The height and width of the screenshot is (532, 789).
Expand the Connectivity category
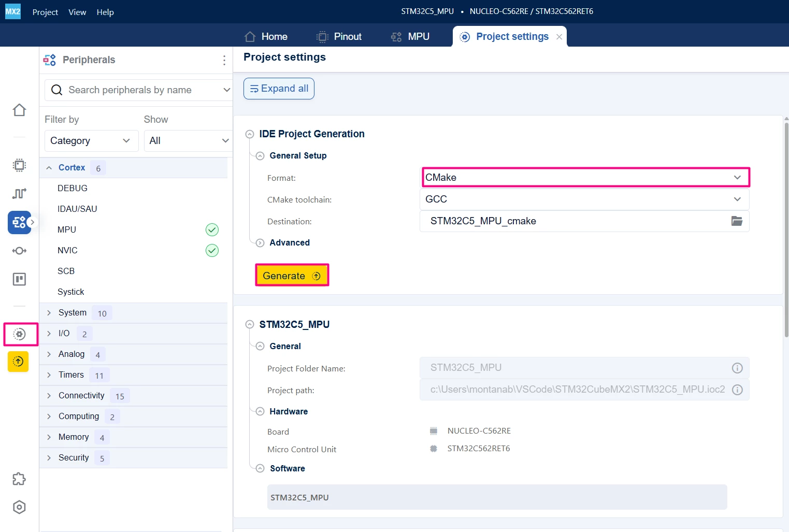coord(49,396)
